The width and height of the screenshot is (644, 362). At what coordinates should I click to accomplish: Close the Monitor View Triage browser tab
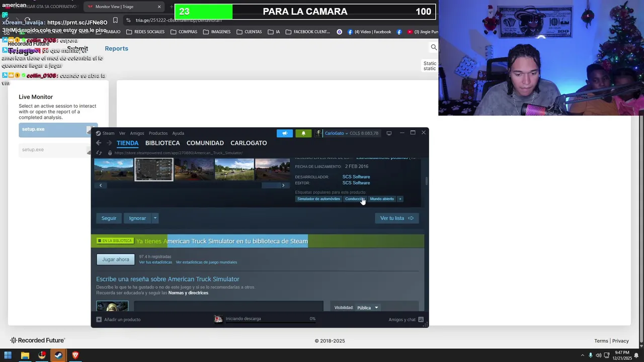click(x=159, y=7)
